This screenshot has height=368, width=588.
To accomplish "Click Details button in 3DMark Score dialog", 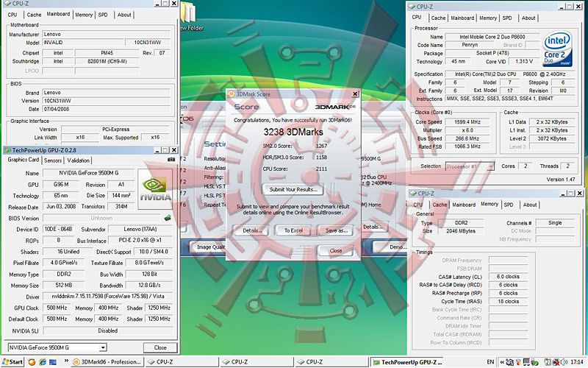I will [x=252, y=230].
